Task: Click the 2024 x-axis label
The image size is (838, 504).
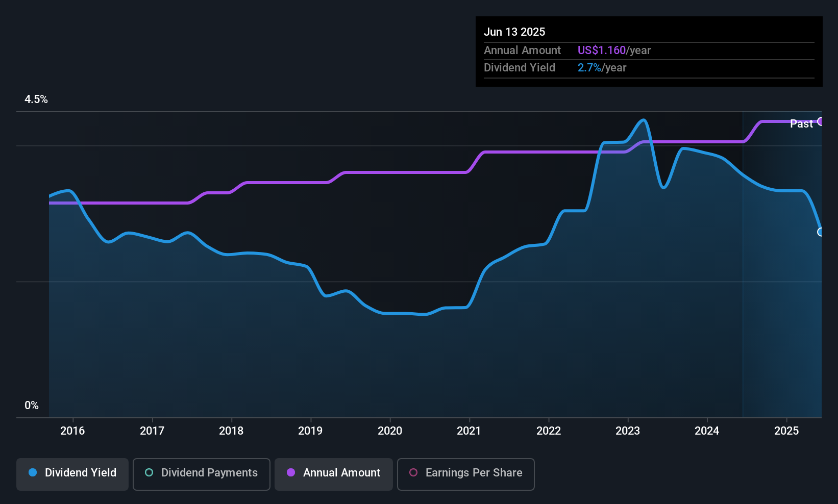Action: [707, 431]
